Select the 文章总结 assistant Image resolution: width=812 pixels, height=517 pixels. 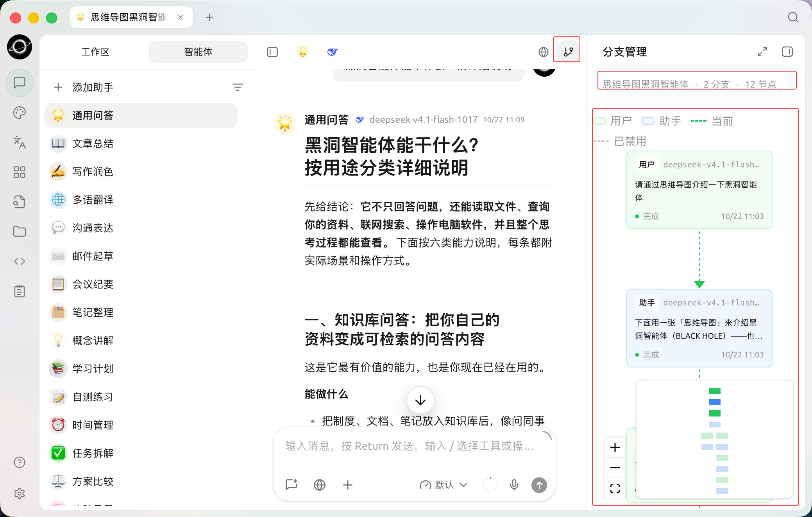pyautogui.click(x=141, y=144)
